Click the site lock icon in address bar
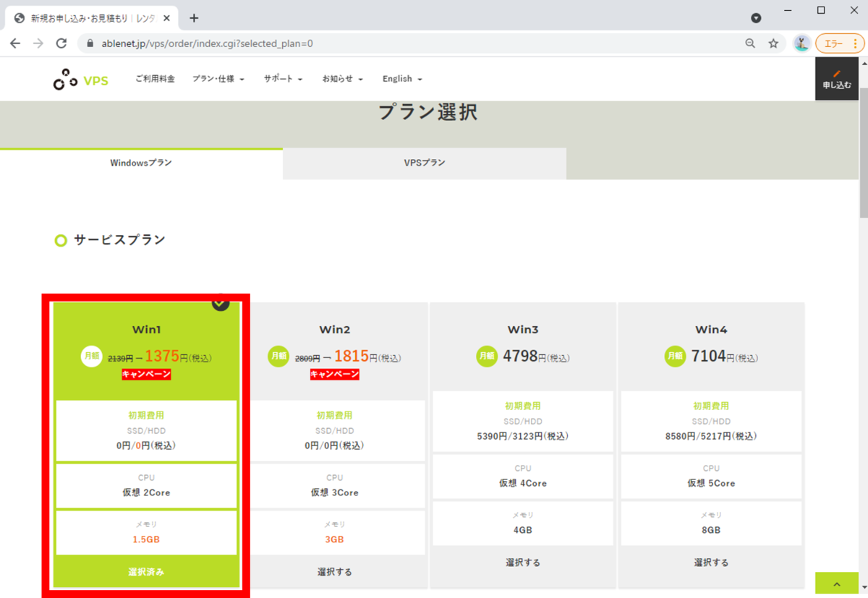 pos(90,43)
